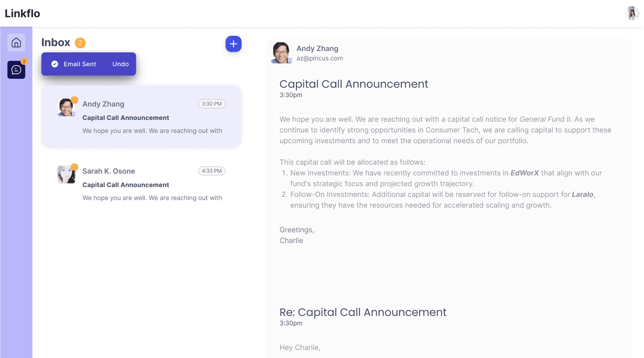Open the messages chat icon in sidebar
This screenshot has width=644, height=358.
[x=16, y=70]
